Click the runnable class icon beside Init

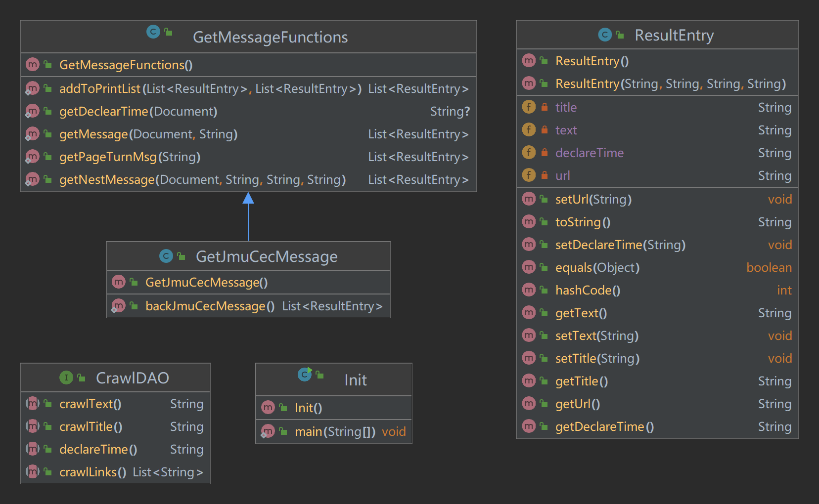coord(305,375)
